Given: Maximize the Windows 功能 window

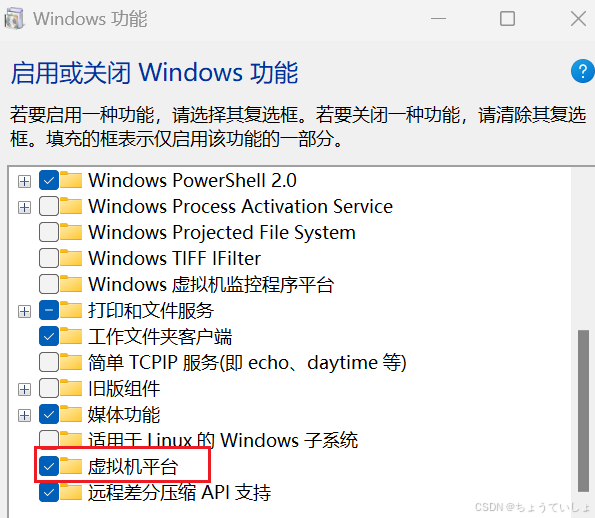Looking at the screenshot, I should [507, 19].
